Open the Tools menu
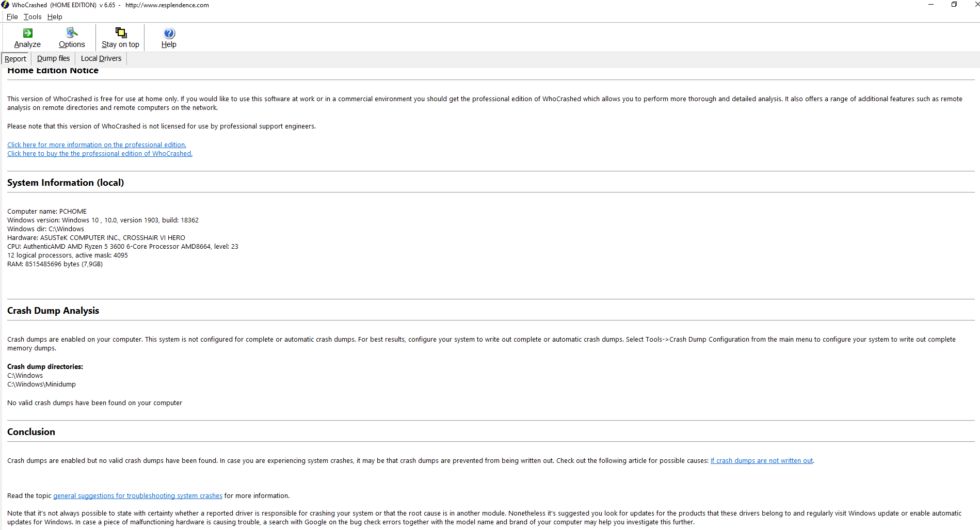Viewport: 980px width, 530px height. (x=33, y=17)
